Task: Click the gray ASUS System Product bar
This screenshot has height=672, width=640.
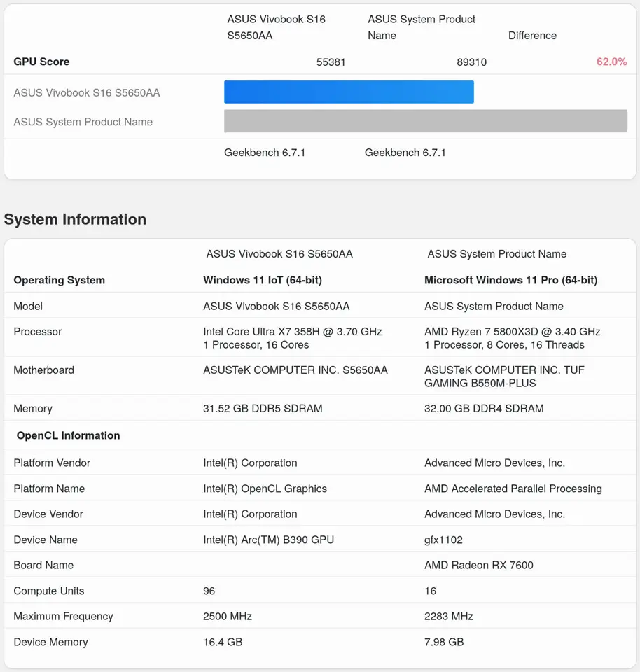Action: pos(426,121)
